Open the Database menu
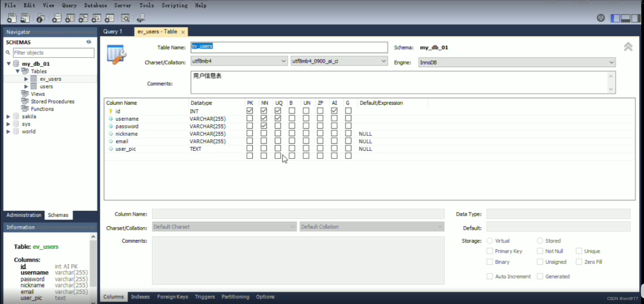This screenshot has width=644, height=304. (95, 5)
